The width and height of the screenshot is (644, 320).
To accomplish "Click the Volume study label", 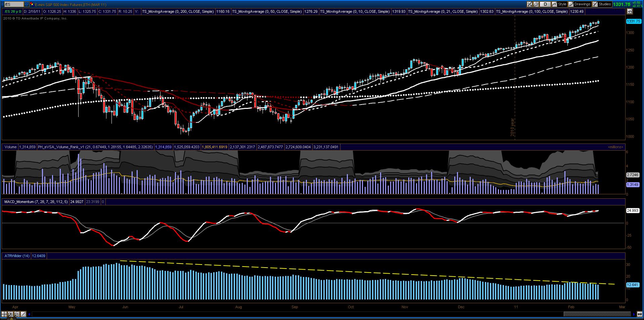I will 10,147.
